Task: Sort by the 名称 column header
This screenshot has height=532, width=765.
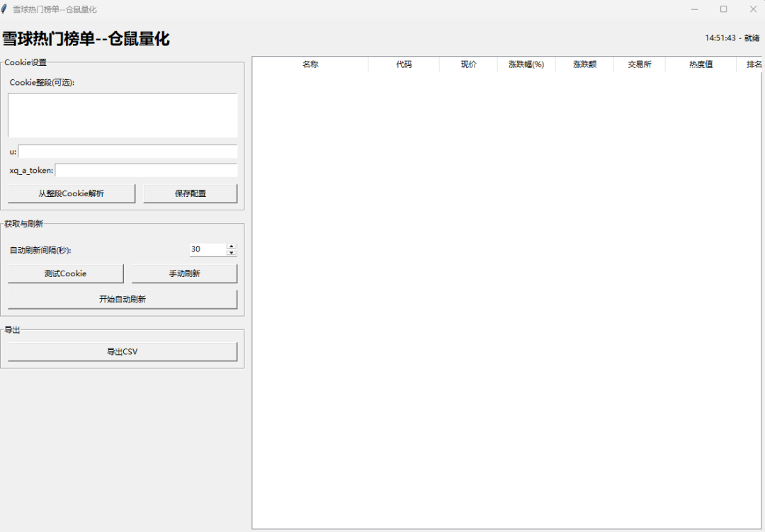Action: click(x=310, y=64)
